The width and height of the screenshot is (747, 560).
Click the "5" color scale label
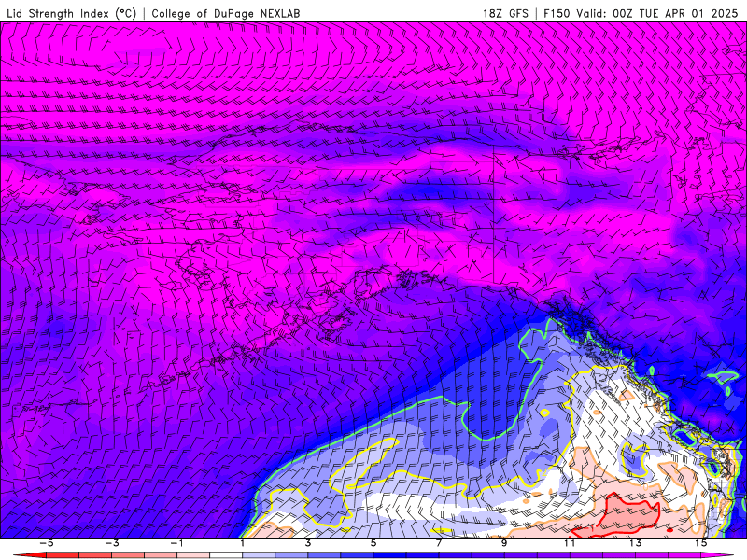coord(373,543)
